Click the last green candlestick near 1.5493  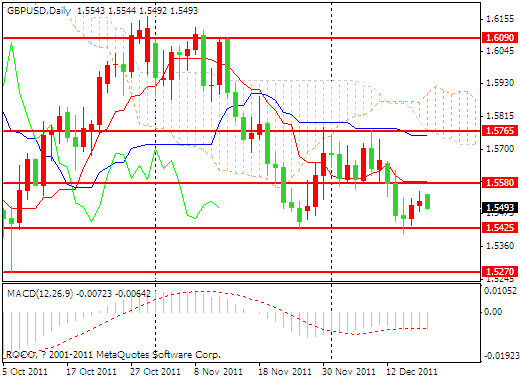[x=427, y=201]
